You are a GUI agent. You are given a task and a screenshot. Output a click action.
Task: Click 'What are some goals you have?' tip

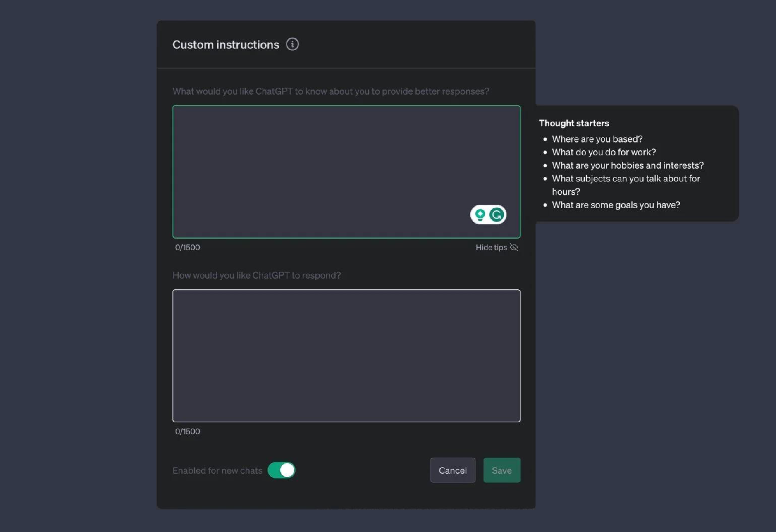[616, 205]
